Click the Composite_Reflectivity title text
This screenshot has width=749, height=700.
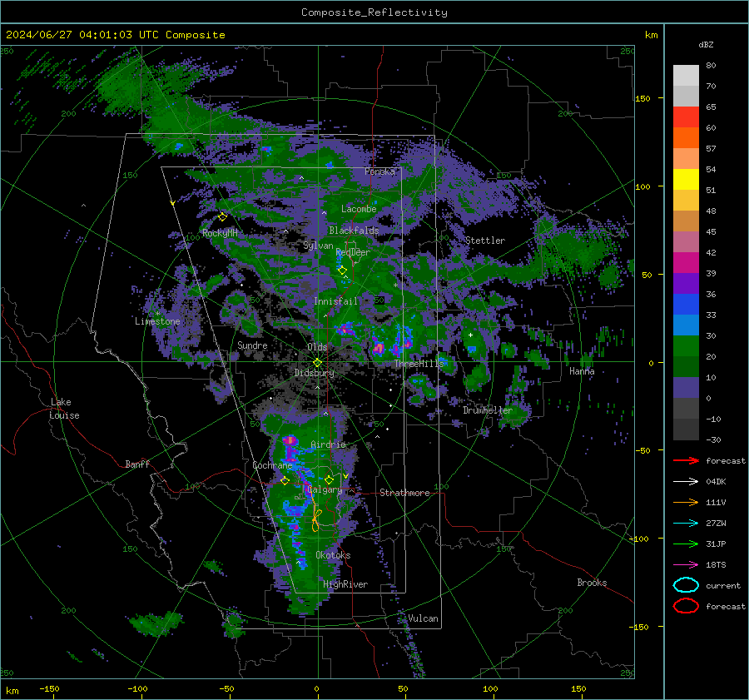374,12
